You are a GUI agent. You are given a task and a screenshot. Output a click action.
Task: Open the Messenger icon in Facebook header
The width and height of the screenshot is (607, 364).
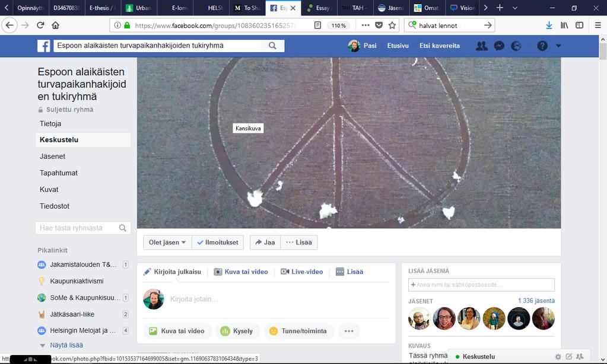499,46
